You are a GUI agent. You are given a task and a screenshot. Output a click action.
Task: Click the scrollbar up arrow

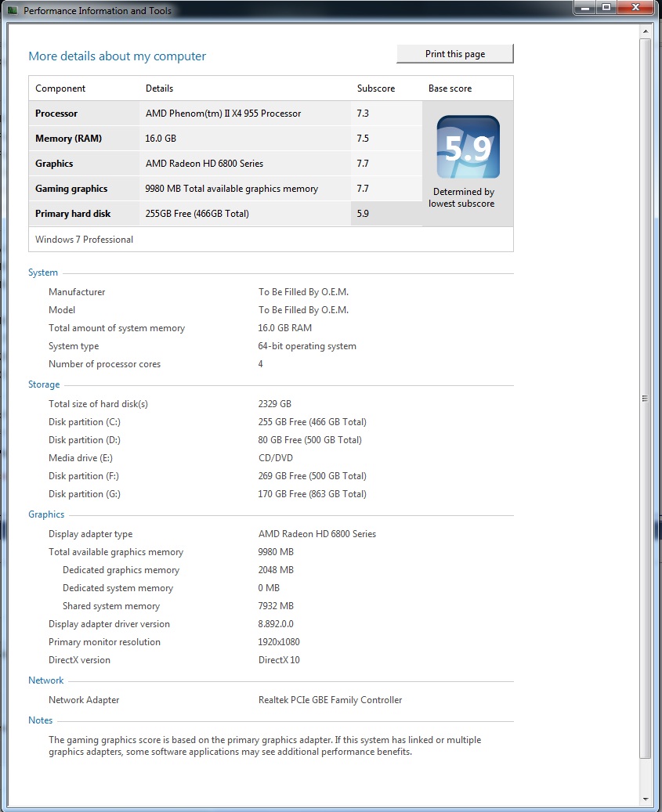pyautogui.click(x=645, y=31)
